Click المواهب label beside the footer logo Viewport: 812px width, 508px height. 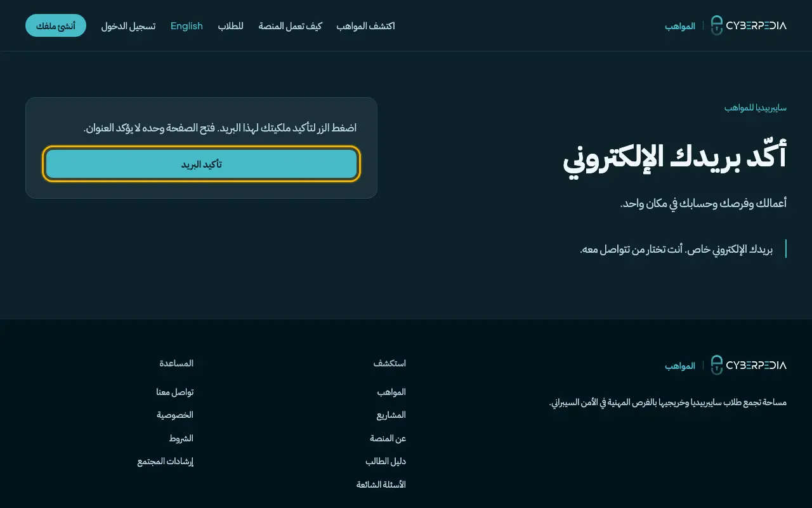(680, 366)
